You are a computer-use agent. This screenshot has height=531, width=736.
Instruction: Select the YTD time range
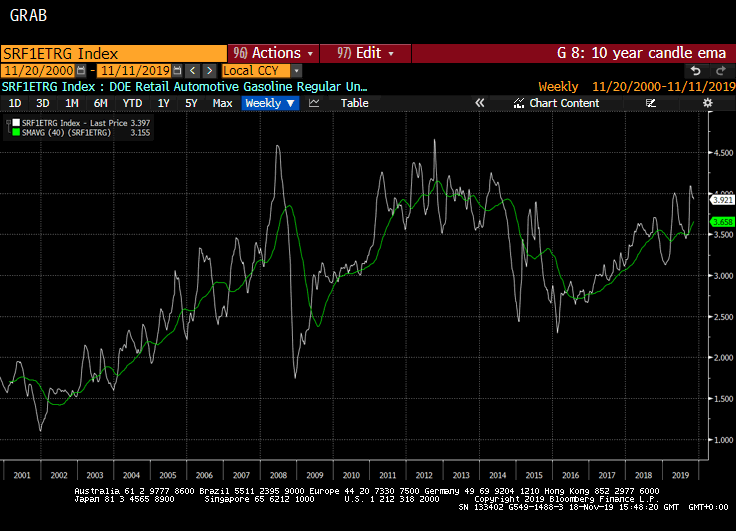coord(132,103)
